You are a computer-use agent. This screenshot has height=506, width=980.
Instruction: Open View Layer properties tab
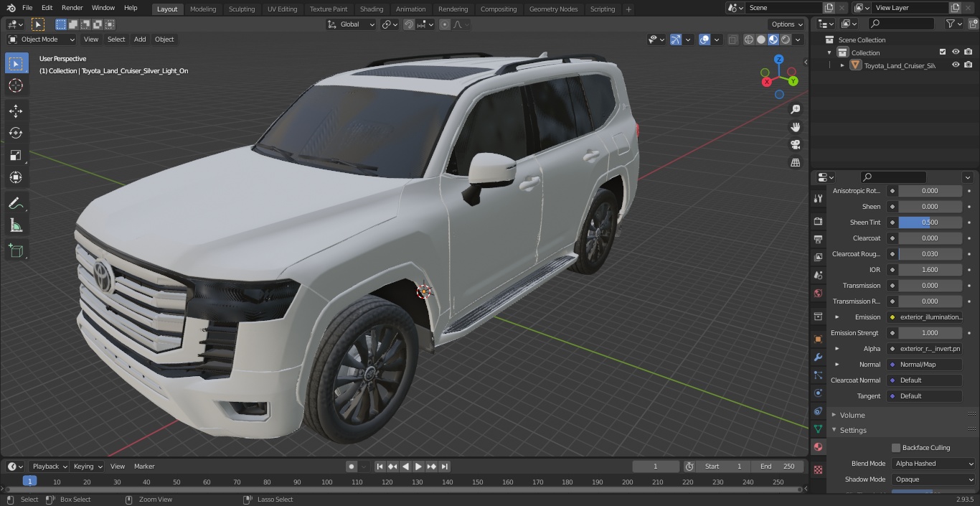[818, 257]
